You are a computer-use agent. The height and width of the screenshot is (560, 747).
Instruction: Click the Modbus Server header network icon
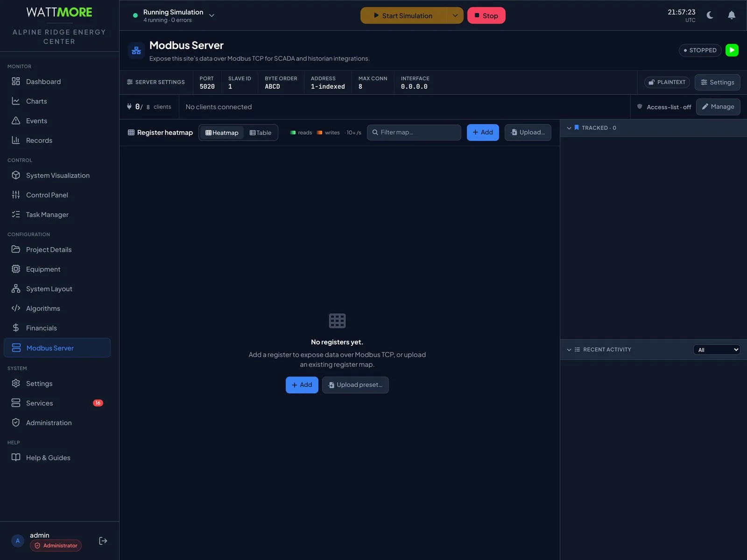click(136, 50)
